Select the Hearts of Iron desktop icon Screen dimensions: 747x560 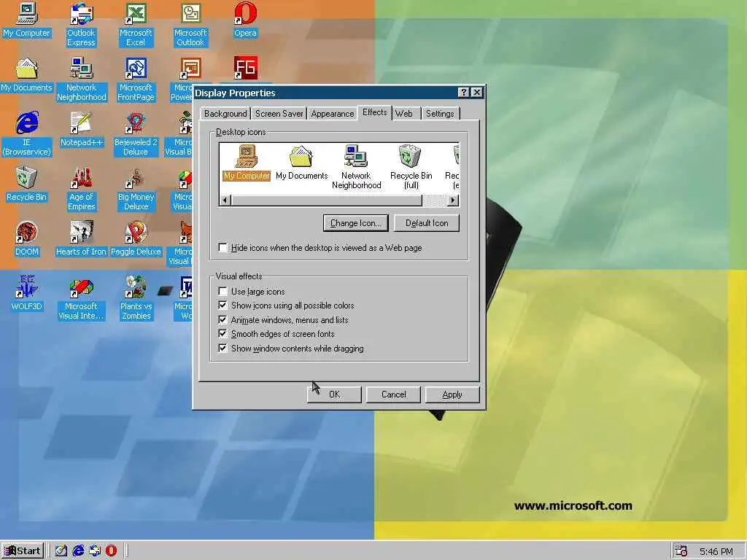81,239
